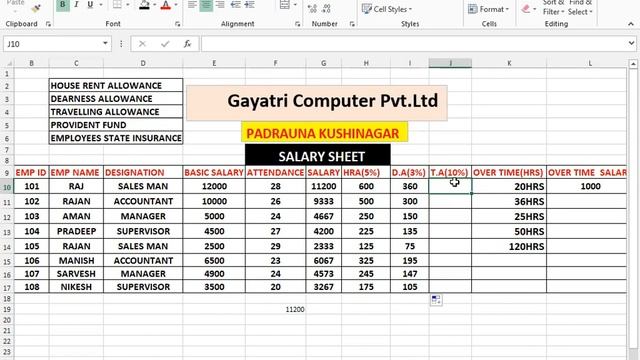Select the cell with name PRADEEP
This screenshot has width=640, height=360.
tap(76, 231)
